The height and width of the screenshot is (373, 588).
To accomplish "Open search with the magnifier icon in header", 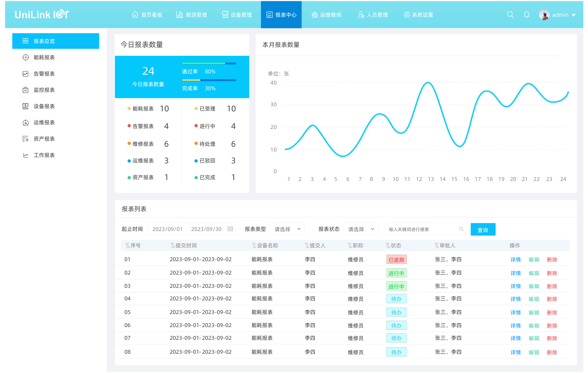I will (x=510, y=15).
